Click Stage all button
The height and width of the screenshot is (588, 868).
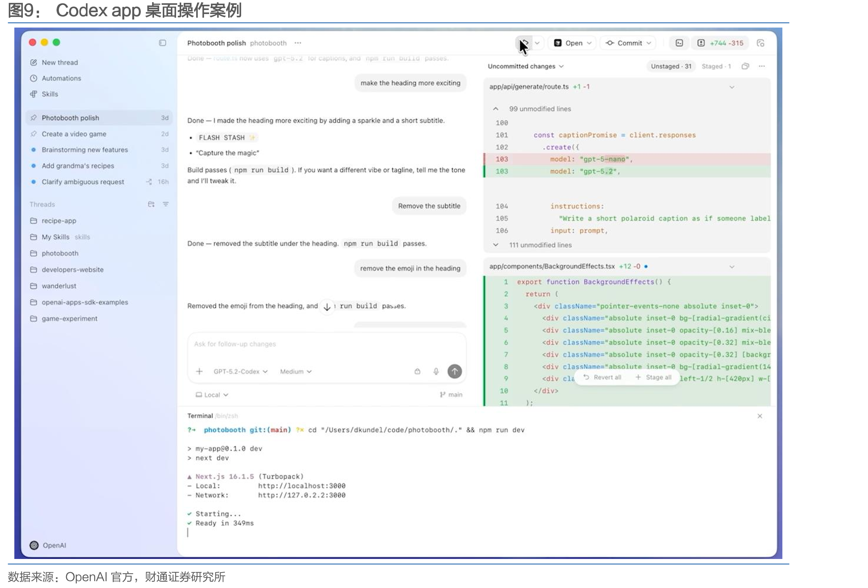pyautogui.click(x=654, y=377)
